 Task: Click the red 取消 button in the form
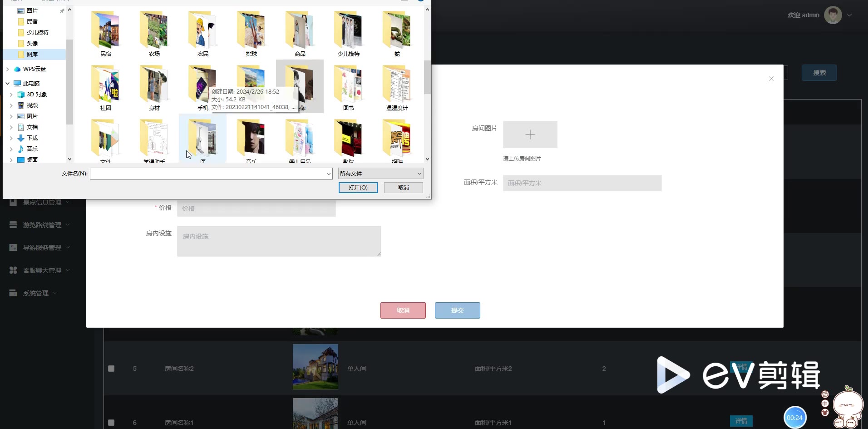403,310
